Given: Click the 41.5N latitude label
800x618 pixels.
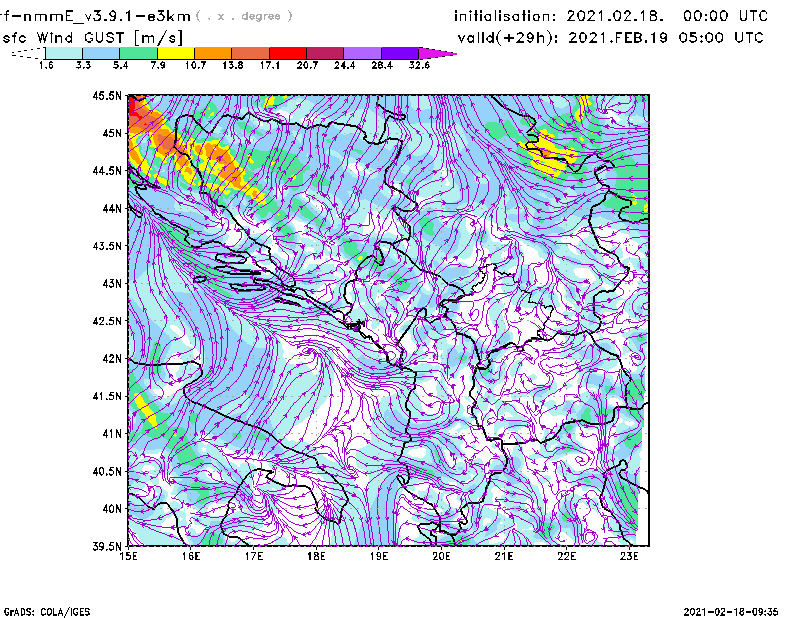Looking at the screenshot, I should tap(107, 396).
